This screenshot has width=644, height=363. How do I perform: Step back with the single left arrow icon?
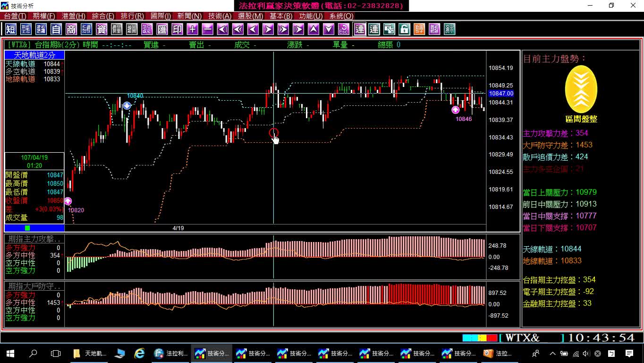[253, 29]
